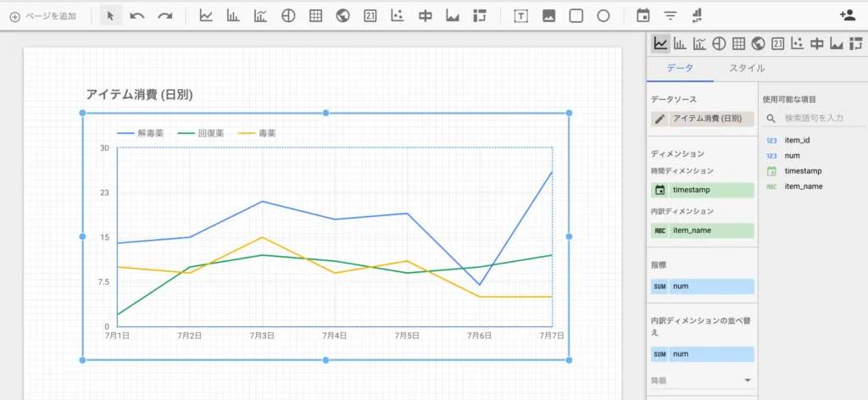Image resolution: width=868 pixels, height=400 pixels.
Task: Click the 解毒薬 legend entry
Action: [141, 133]
